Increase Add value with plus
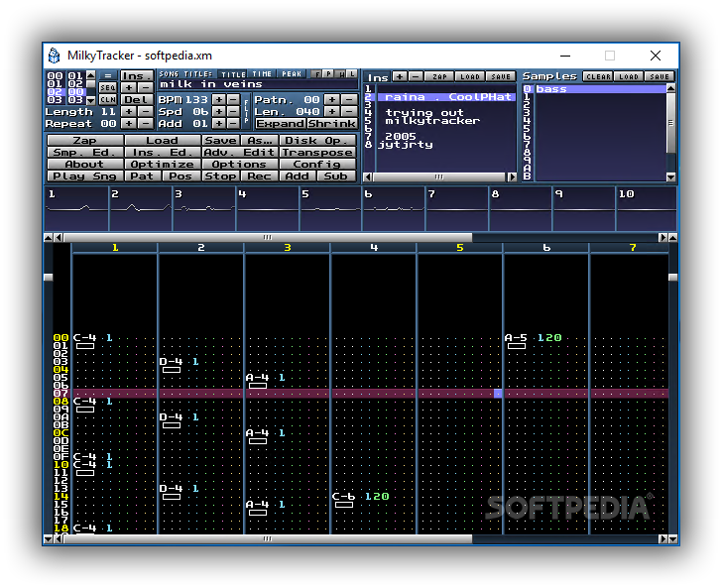Image resolution: width=722 pixels, height=588 pixels. pyautogui.click(x=219, y=123)
